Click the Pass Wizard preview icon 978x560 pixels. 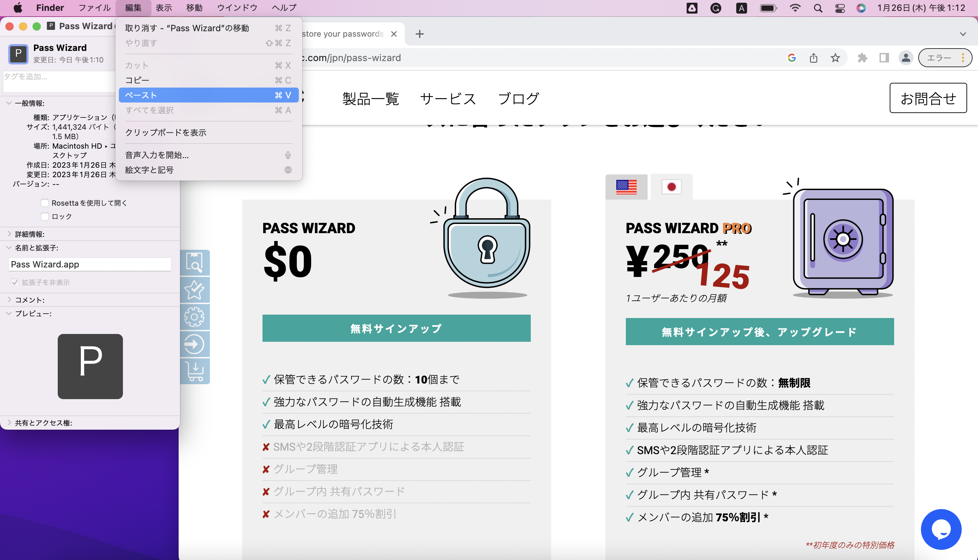[90, 366]
